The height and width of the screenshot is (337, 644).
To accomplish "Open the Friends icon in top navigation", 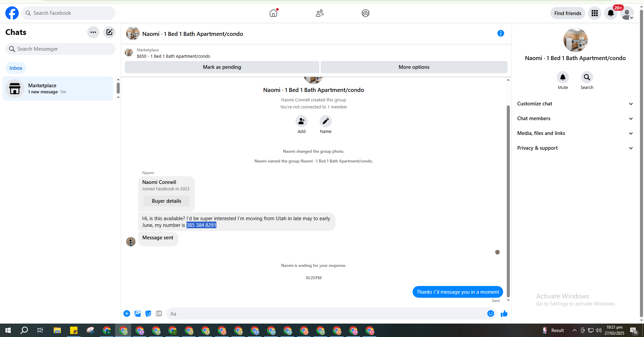I will (320, 13).
